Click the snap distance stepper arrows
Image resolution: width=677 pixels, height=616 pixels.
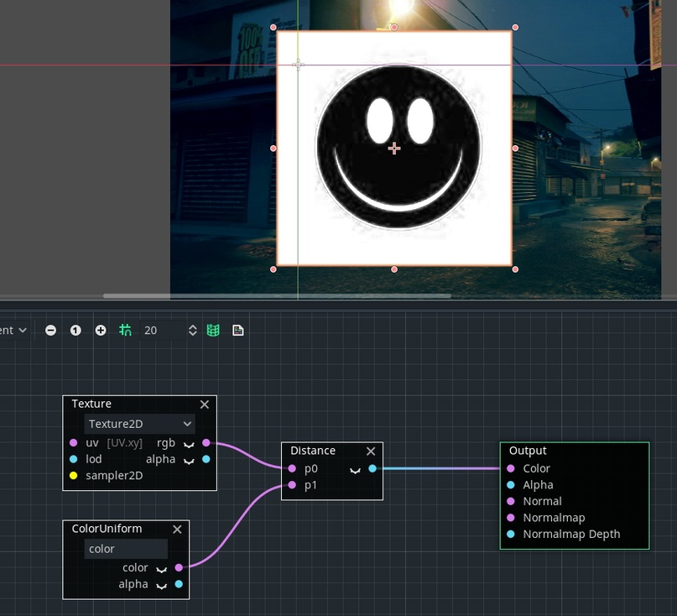192,331
